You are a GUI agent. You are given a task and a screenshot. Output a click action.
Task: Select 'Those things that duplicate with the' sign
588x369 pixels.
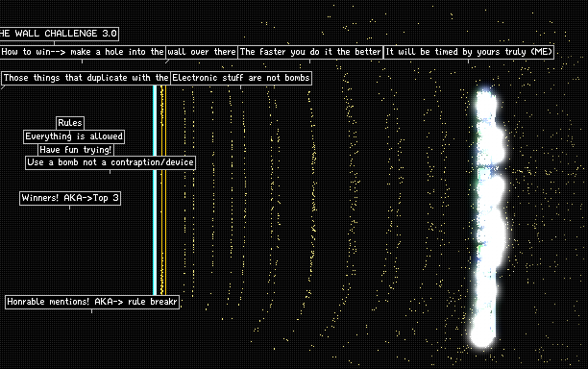click(x=86, y=78)
